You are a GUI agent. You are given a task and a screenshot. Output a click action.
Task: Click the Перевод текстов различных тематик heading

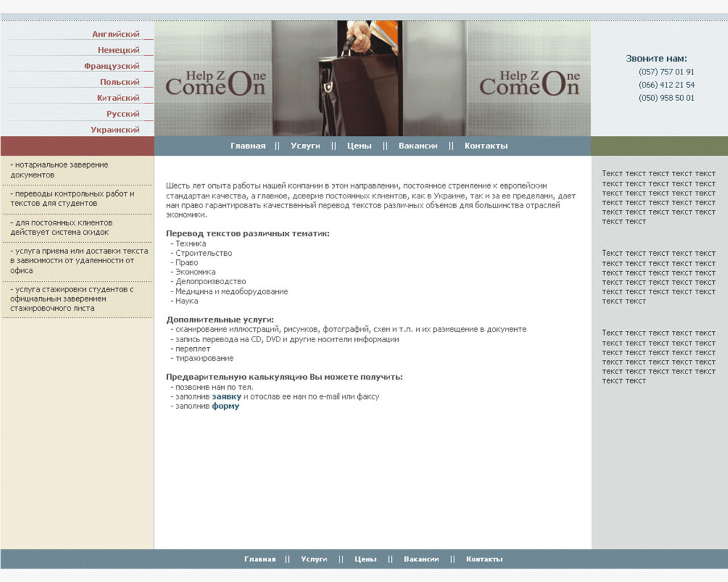[x=247, y=234]
